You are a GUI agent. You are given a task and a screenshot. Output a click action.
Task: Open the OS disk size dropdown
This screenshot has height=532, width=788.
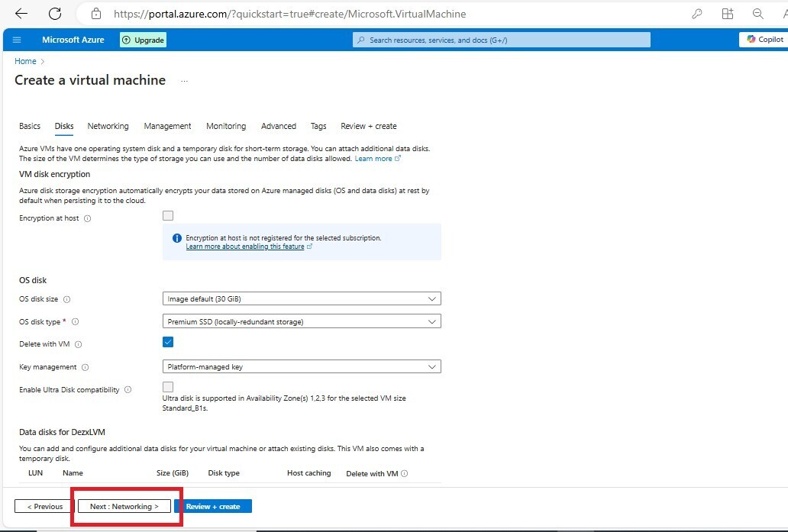(302, 299)
